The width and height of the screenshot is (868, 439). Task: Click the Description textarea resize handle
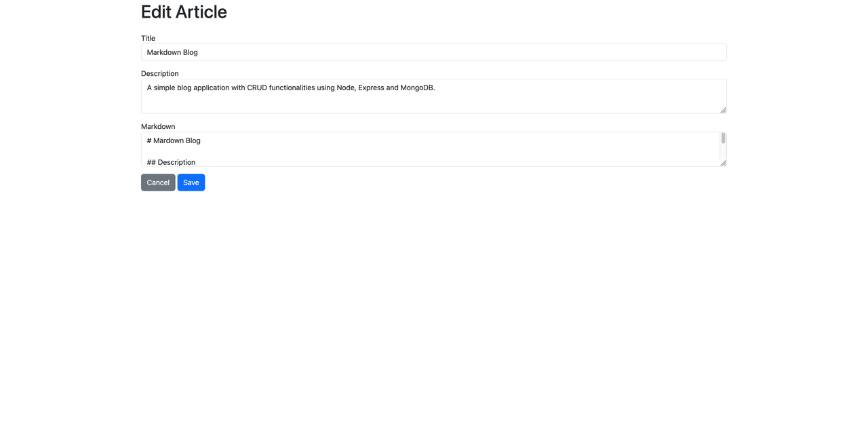(723, 109)
